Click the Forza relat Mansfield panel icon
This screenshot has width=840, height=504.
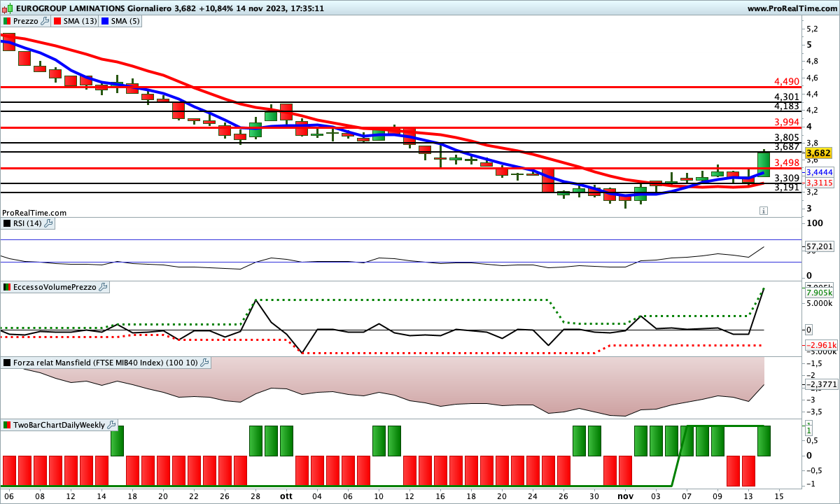(x=8, y=363)
